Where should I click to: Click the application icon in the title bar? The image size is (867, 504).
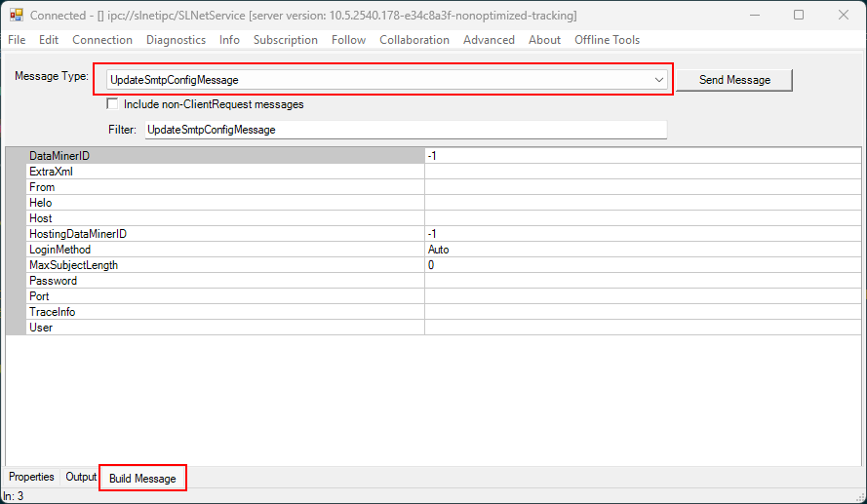[16, 15]
